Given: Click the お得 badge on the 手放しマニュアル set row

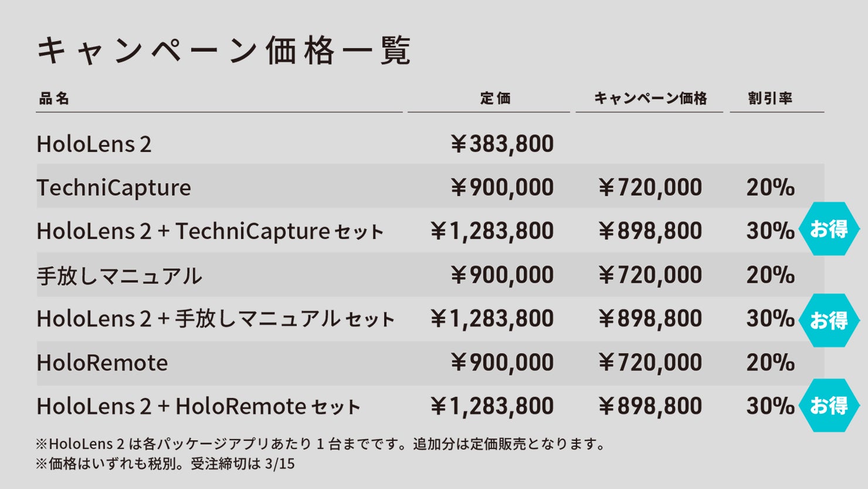Looking at the screenshot, I should [x=829, y=320].
